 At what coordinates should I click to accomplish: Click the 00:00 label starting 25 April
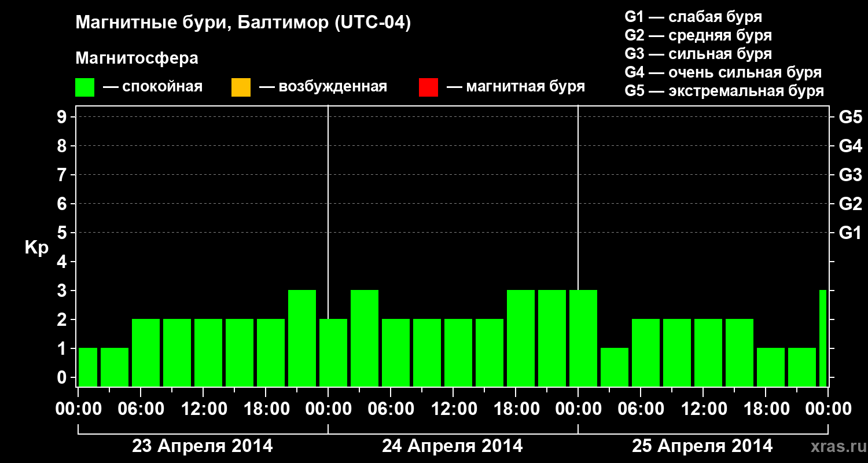tap(578, 409)
